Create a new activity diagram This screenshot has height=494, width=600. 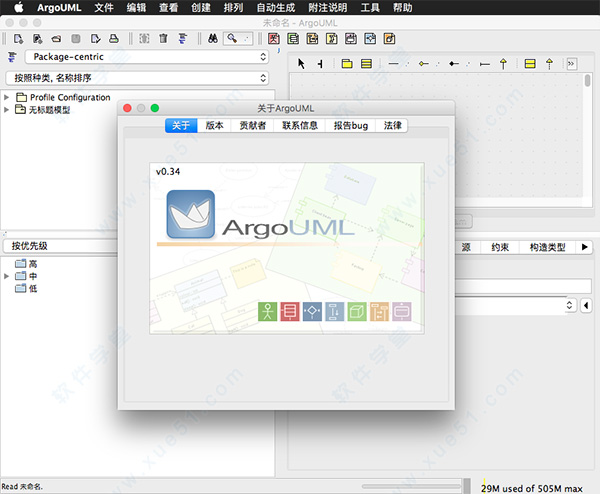(x=370, y=39)
